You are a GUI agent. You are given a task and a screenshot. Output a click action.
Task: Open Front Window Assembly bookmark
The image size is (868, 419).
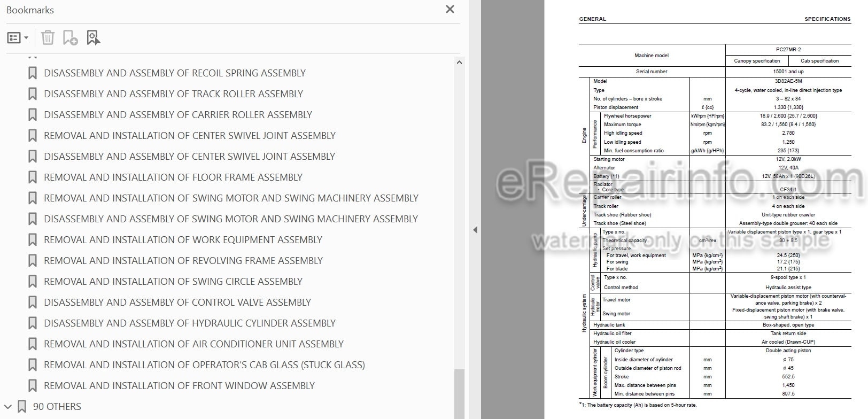(x=179, y=386)
